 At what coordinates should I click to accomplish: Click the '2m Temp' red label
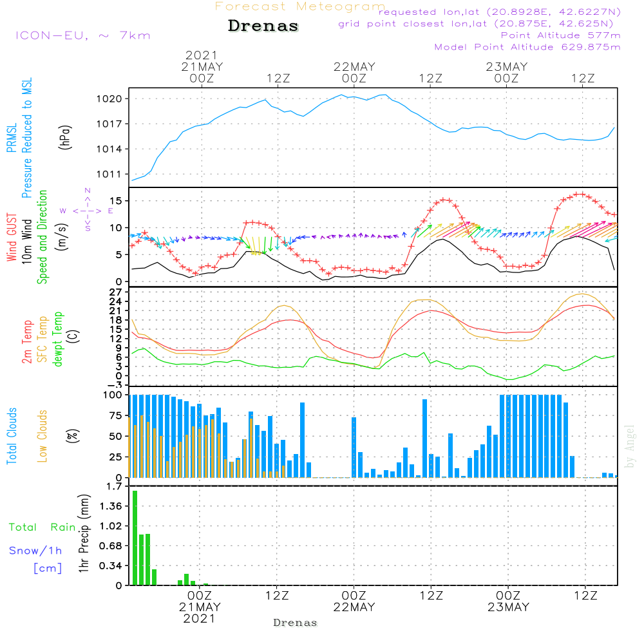pyautogui.click(x=26, y=342)
